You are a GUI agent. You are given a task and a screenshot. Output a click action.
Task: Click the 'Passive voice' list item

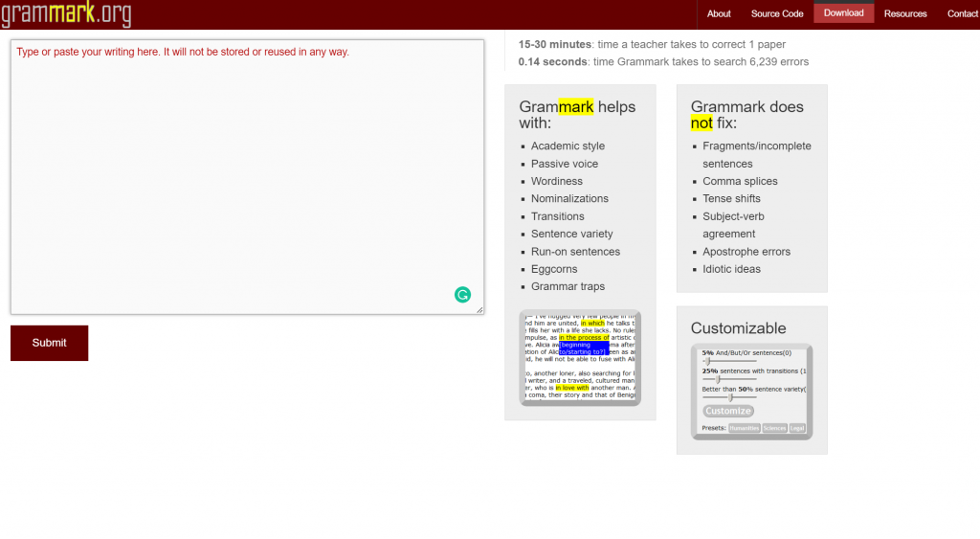pos(565,164)
